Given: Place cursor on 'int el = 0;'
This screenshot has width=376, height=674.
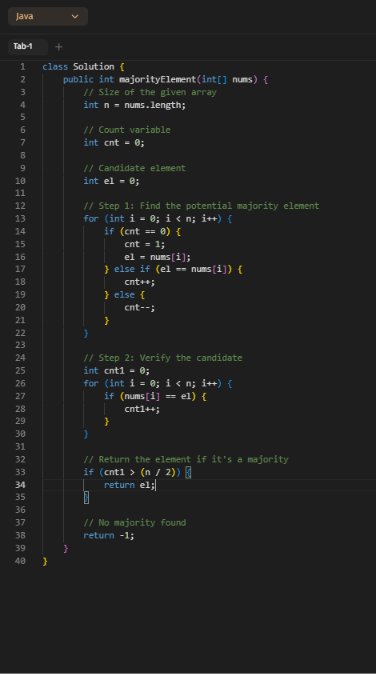Looking at the screenshot, I should (x=111, y=181).
